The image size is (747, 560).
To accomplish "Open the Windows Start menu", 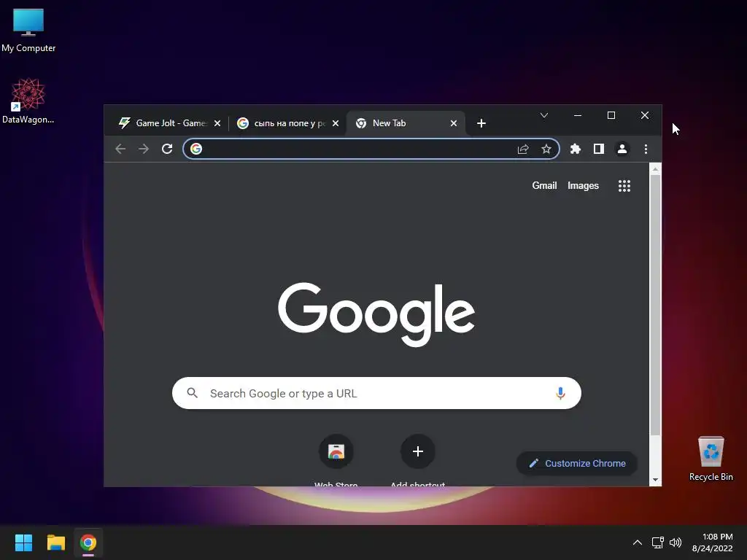I will 23,542.
